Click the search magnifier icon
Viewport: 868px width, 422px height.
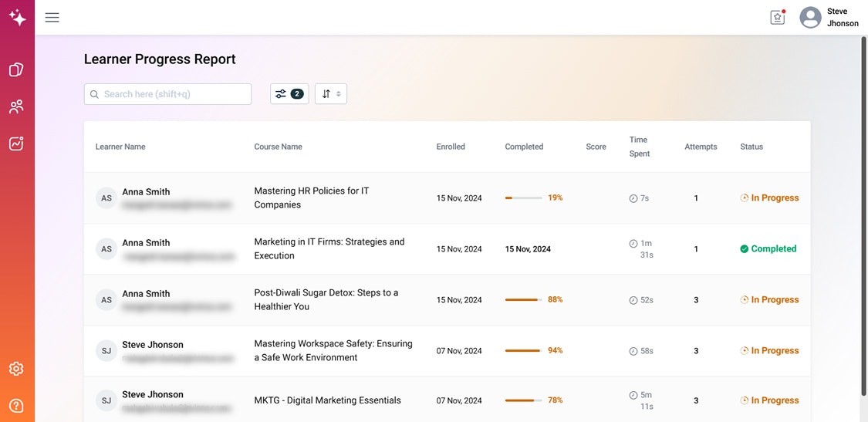(x=94, y=94)
